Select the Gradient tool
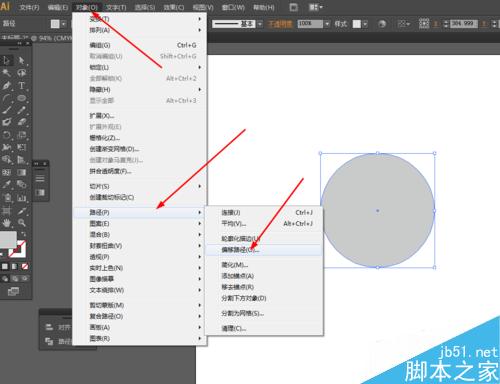 point(21,172)
